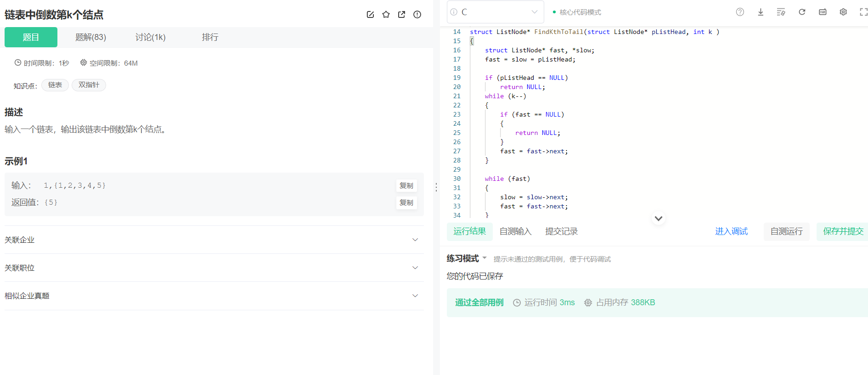868x375 pixels.
Task: Open editor settings gear icon
Action: pyautogui.click(x=843, y=12)
